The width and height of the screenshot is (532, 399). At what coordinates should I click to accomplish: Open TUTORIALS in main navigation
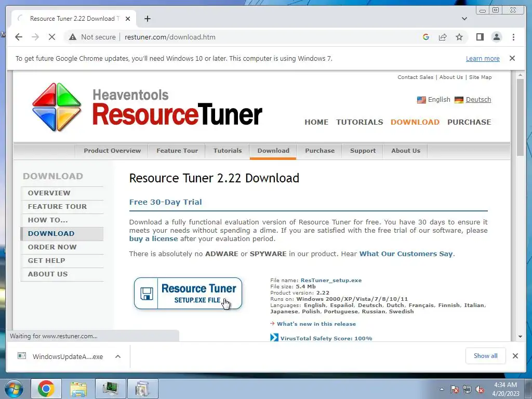360,122
